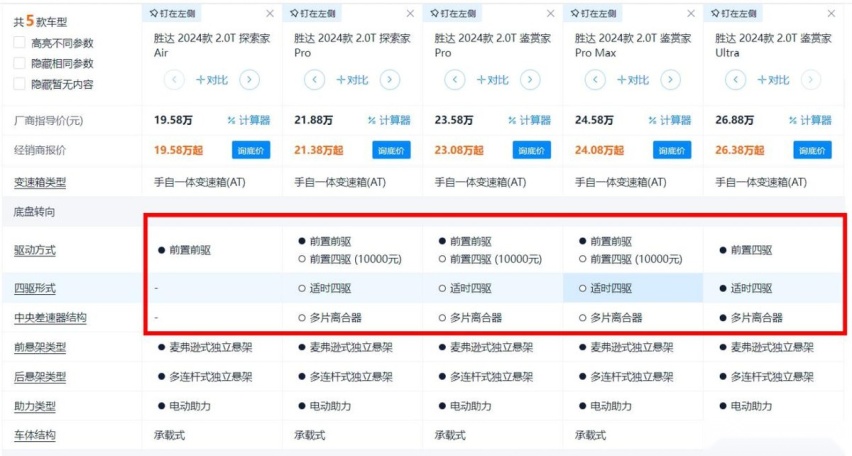Open 计算器 for the 24.58万 model

(x=670, y=120)
